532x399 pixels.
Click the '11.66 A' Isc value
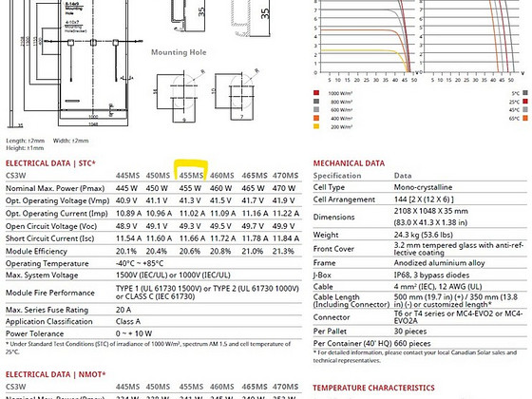click(x=192, y=238)
